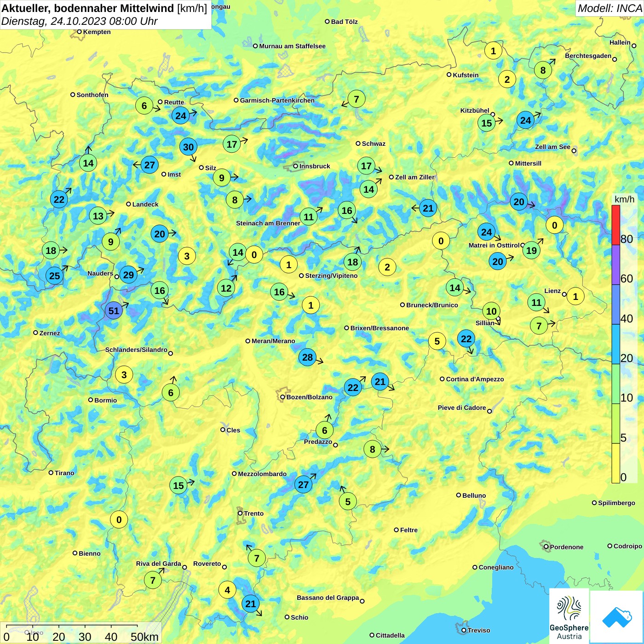The width and height of the screenshot is (644, 644).
Task: Select the Belluno city label
Action: click(x=474, y=495)
